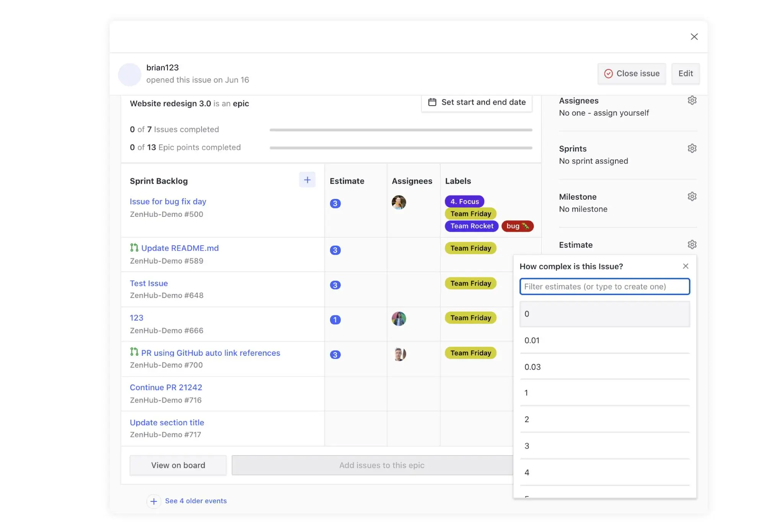
Task: Click the estimate badge 1 for issue 123
Action: pyautogui.click(x=335, y=320)
